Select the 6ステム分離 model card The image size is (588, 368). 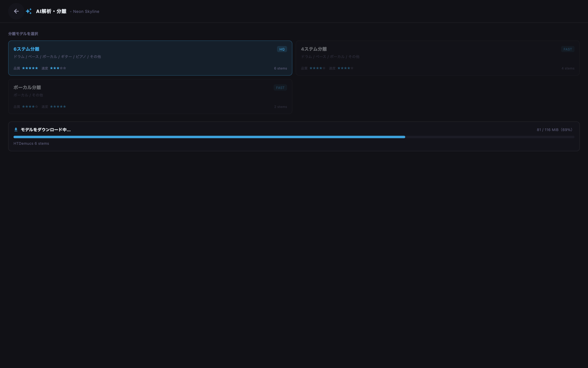point(150,58)
